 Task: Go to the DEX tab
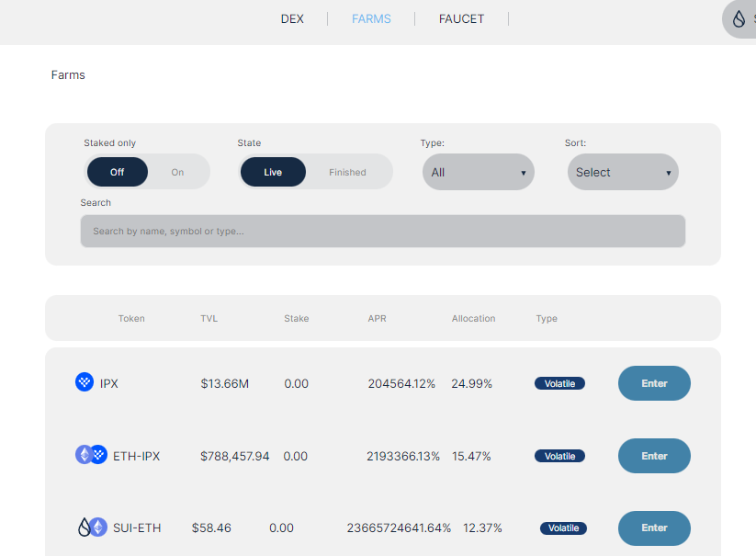pyautogui.click(x=292, y=18)
